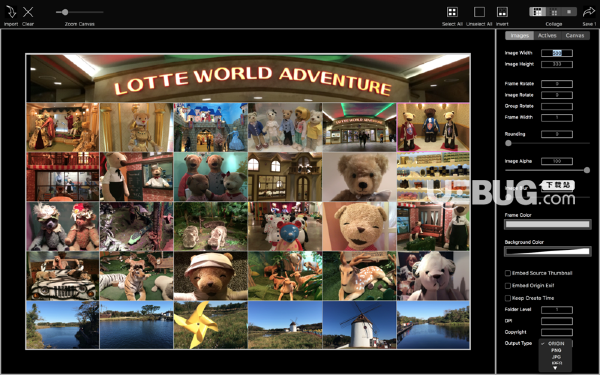The image size is (600, 375).
Task: Choose the single-image Collage layout segment
Action: tap(569, 12)
